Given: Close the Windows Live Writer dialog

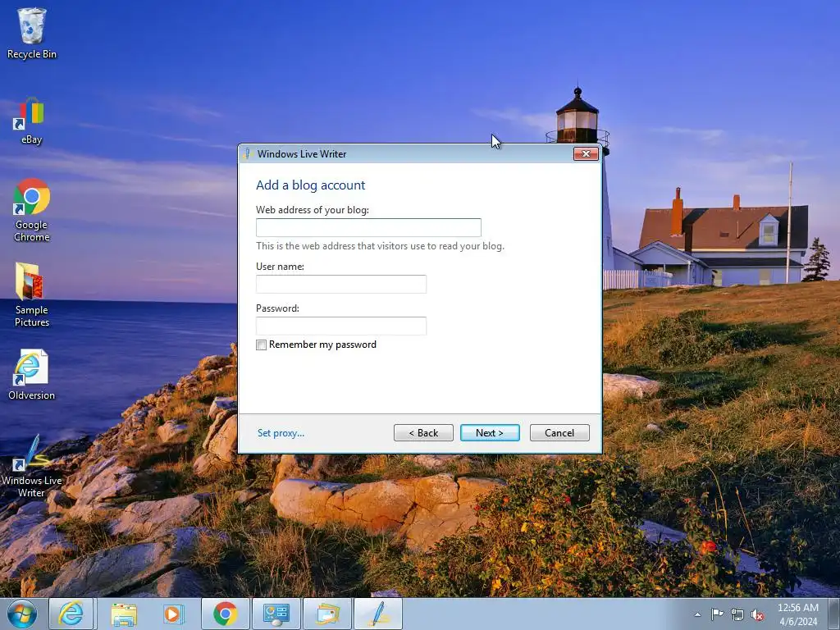Looking at the screenshot, I should 586,154.
